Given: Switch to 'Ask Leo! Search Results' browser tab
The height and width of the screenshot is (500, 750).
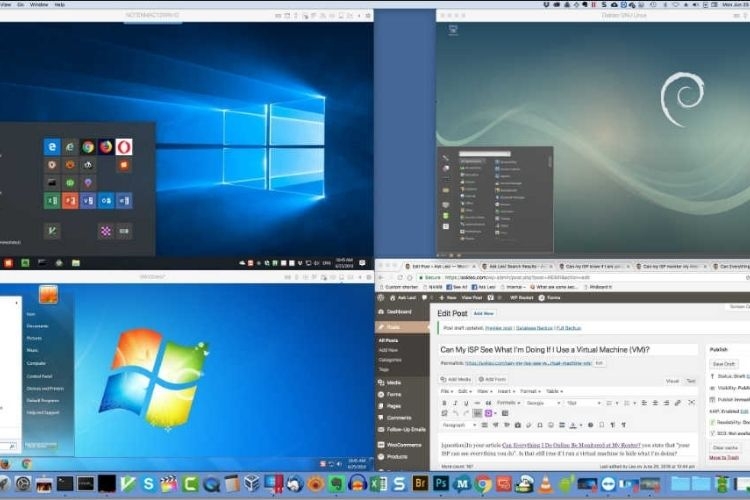Looking at the screenshot, I should click(518, 266).
